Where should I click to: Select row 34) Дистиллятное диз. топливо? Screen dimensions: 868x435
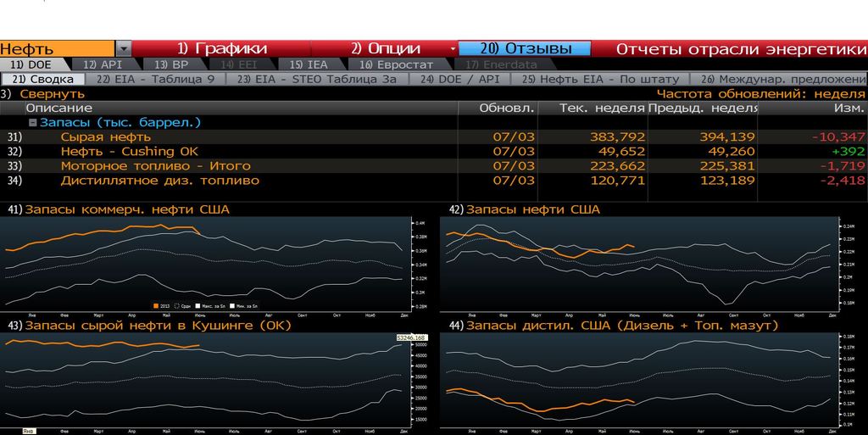(434, 180)
